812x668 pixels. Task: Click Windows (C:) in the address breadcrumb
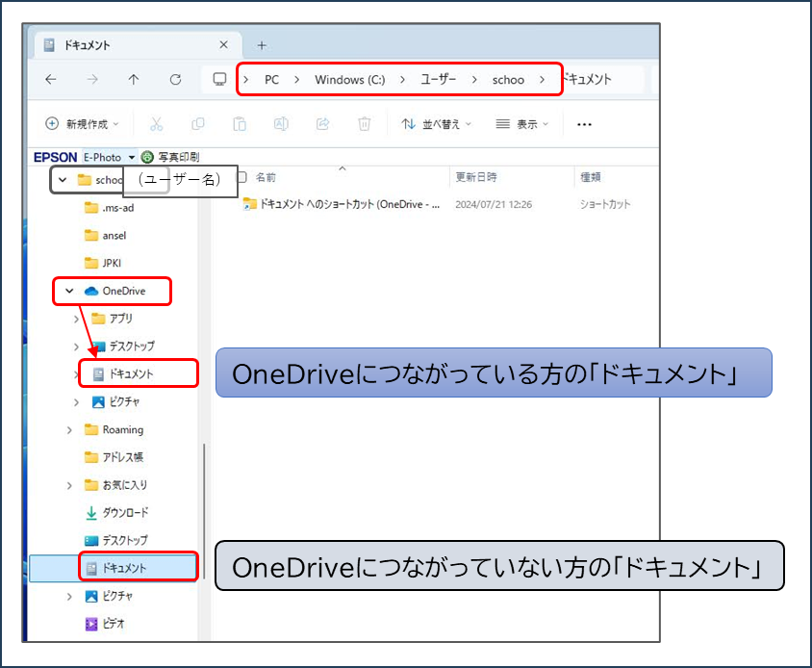pos(349,80)
